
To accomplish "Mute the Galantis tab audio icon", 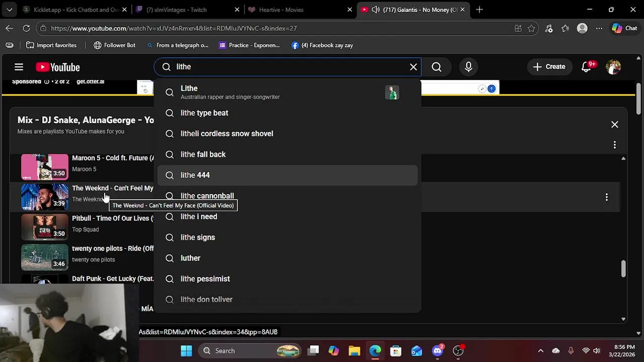I will point(375,10).
